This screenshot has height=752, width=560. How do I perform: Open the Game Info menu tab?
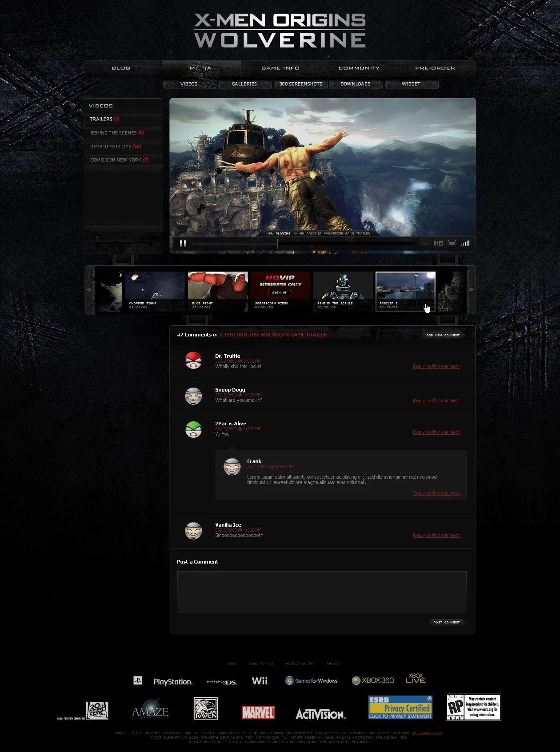tap(280, 68)
